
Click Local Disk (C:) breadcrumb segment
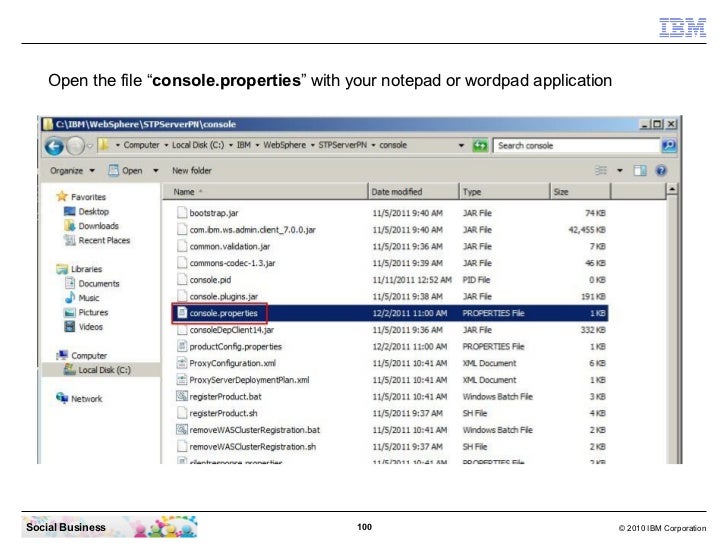click(198, 145)
